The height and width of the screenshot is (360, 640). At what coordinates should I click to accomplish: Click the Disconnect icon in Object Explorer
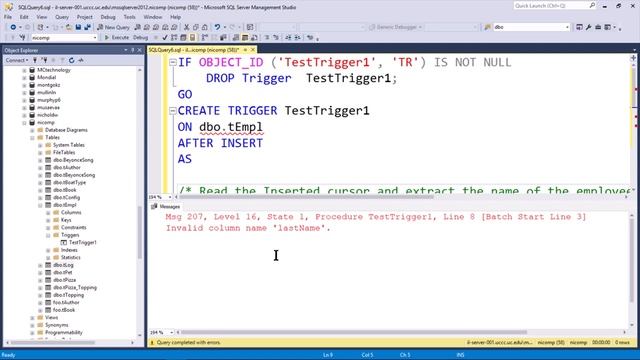(x=44, y=60)
